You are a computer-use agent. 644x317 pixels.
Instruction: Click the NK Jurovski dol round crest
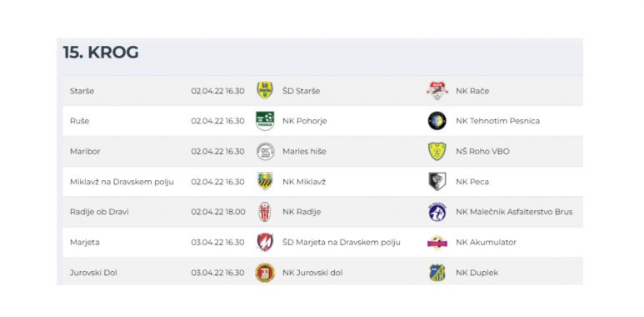coord(265,273)
